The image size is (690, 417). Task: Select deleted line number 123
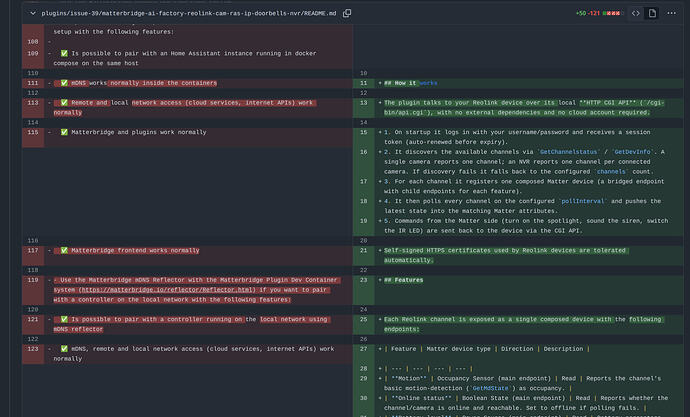point(33,349)
